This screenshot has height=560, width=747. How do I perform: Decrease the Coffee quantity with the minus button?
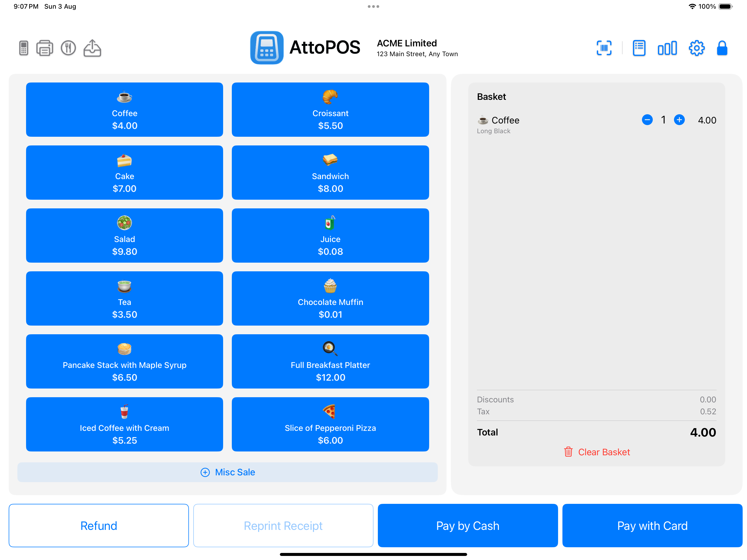[x=647, y=120]
